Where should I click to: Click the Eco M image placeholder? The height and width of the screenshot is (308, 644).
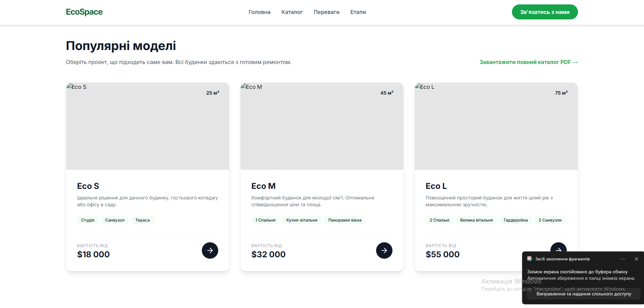(322, 126)
